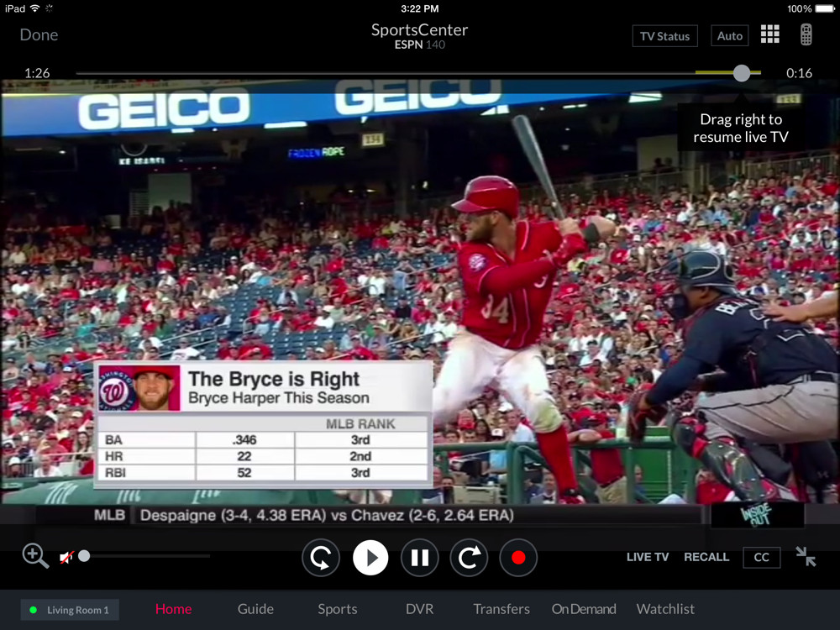
Task: Click the volume slider knob
Action: (84, 556)
